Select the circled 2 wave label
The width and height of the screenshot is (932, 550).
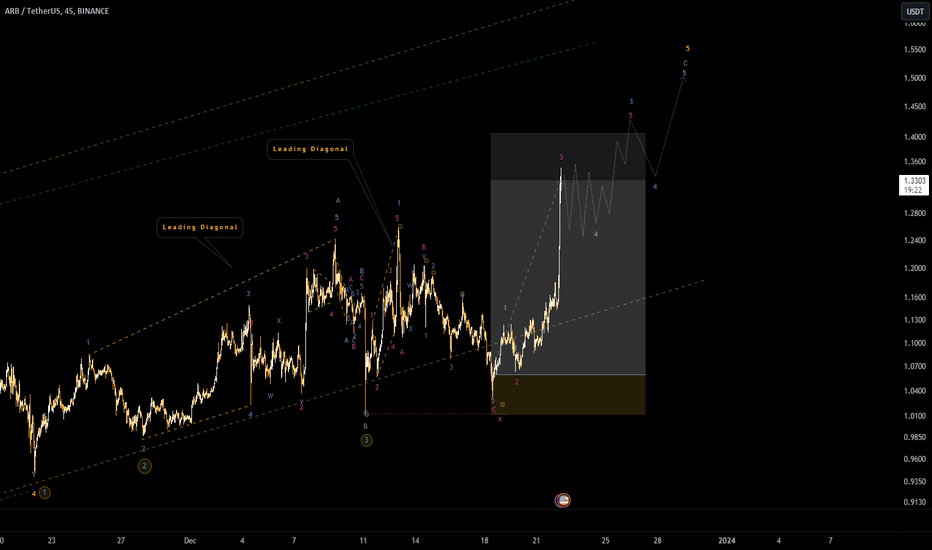[x=144, y=466]
